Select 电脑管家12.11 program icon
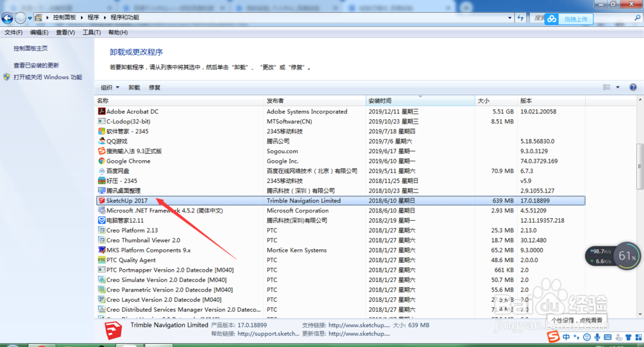 [102, 220]
